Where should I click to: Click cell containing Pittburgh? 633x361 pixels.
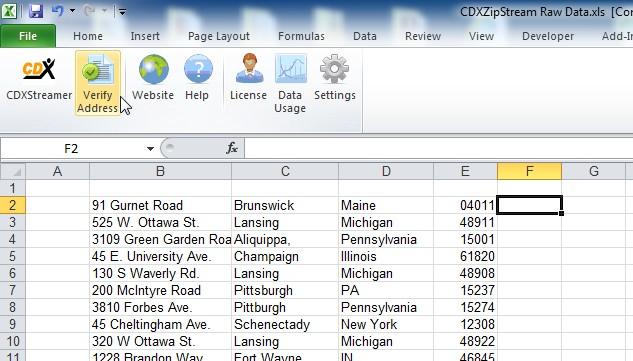tap(285, 307)
